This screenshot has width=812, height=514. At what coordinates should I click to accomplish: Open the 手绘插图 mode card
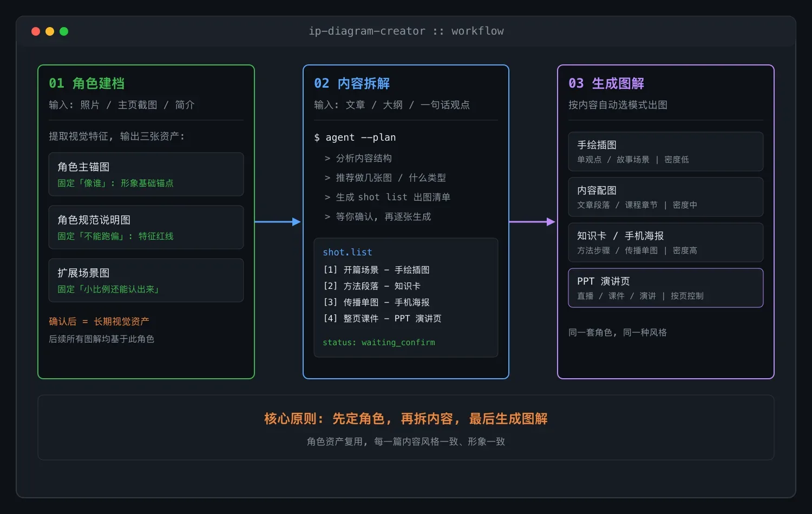point(666,151)
